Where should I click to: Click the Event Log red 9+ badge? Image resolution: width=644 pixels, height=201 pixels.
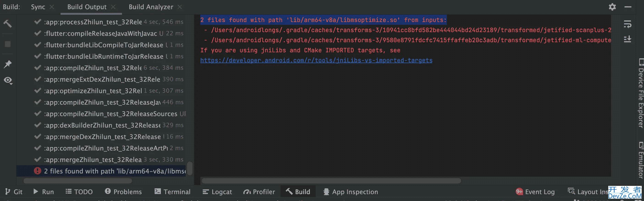click(519, 192)
